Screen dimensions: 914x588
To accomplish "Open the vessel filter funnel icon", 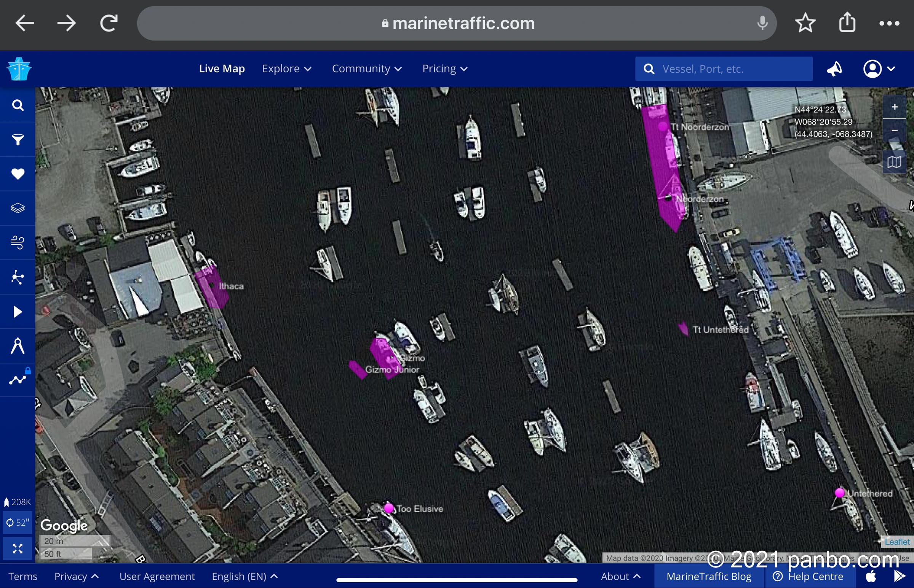I will pos(18,140).
